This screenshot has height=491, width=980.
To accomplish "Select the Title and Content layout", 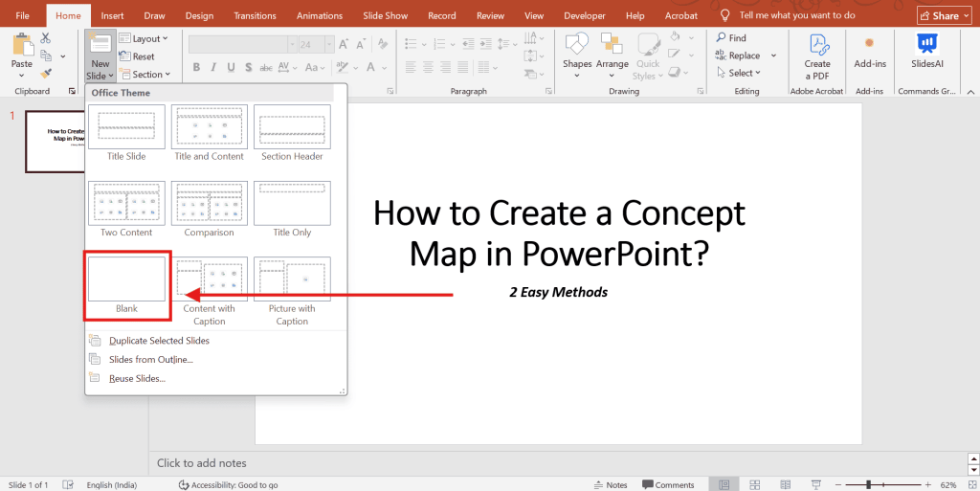I will [x=209, y=133].
